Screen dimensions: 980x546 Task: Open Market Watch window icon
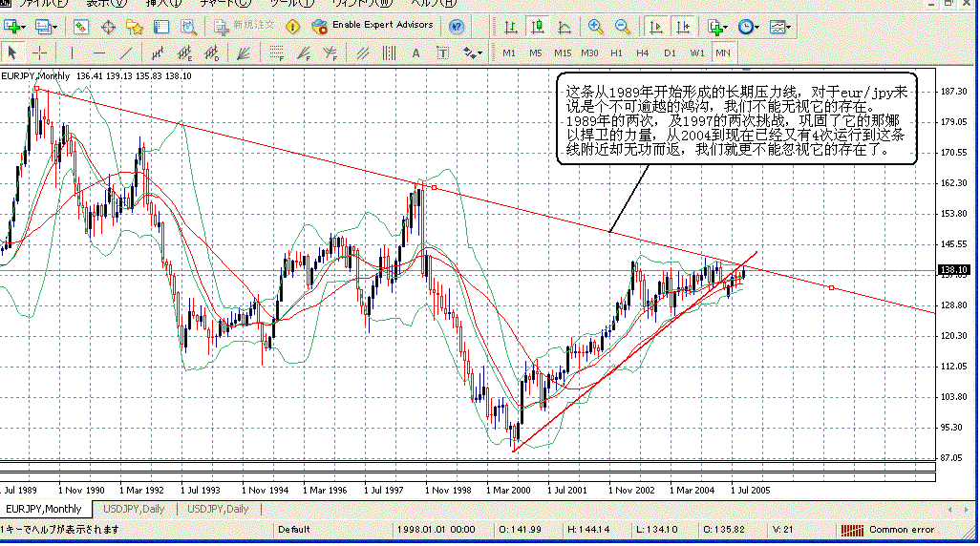81,26
